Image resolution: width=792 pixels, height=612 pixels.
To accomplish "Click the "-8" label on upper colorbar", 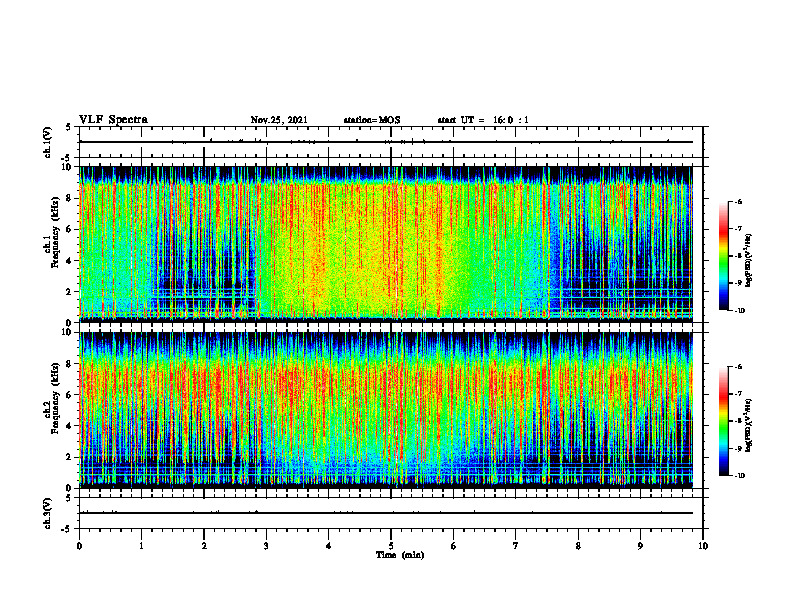I will tap(738, 256).
